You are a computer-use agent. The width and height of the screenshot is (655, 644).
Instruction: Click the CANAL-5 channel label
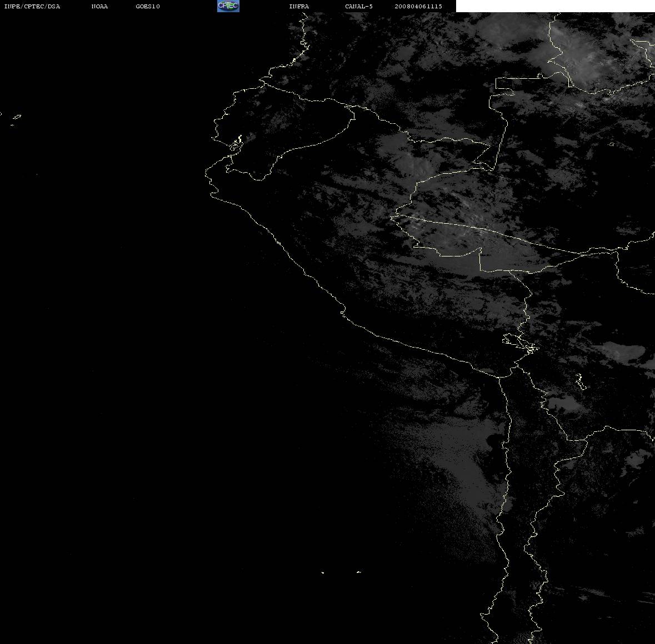pos(359,6)
